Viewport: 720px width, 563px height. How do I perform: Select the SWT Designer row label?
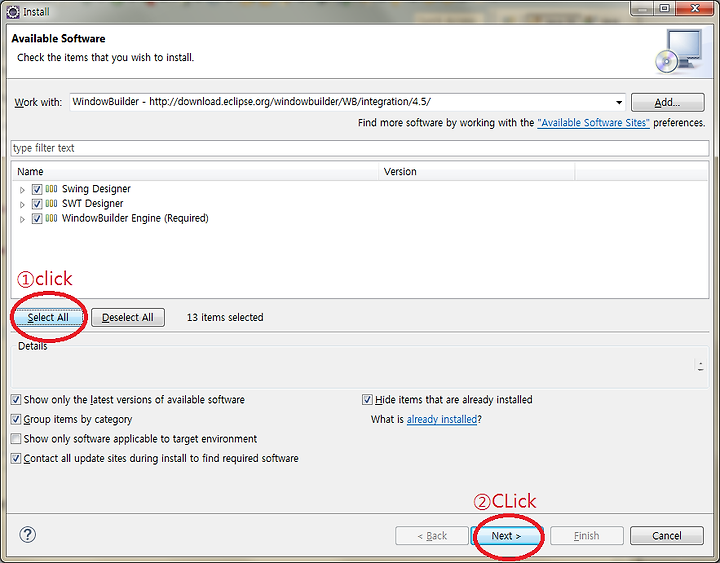pyautogui.click(x=92, y=203)
